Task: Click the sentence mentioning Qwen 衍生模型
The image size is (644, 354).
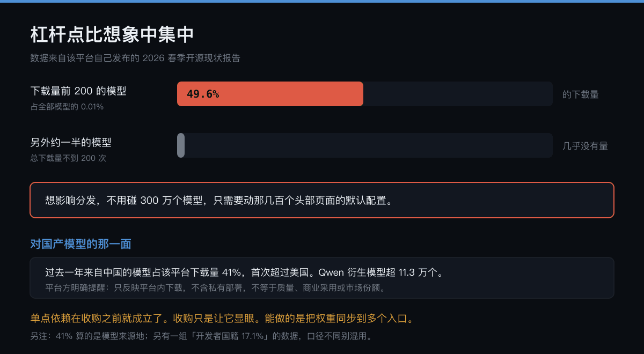Action: coord(244,272)
